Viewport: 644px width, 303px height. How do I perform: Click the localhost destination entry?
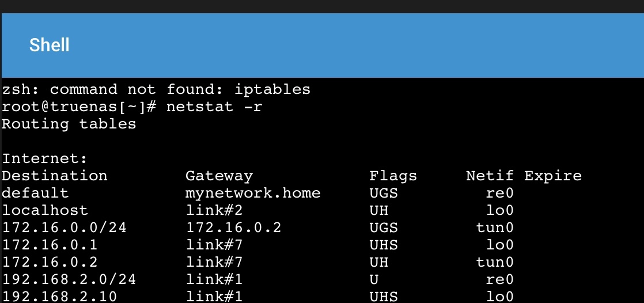(45, 210)
